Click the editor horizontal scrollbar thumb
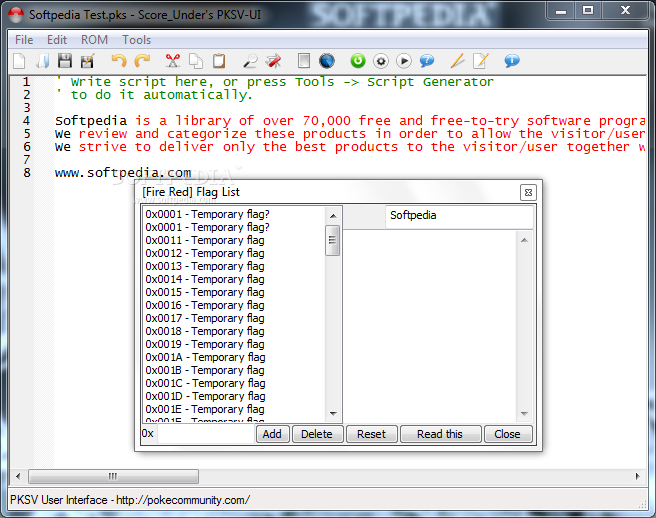This screenshot has width=656, height=518. point(113,476)
